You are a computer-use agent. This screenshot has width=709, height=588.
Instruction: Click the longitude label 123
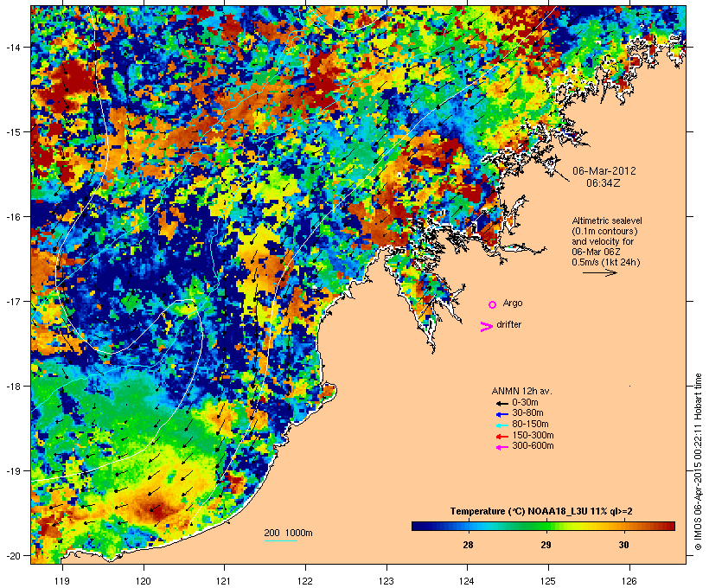pos(386,581)
